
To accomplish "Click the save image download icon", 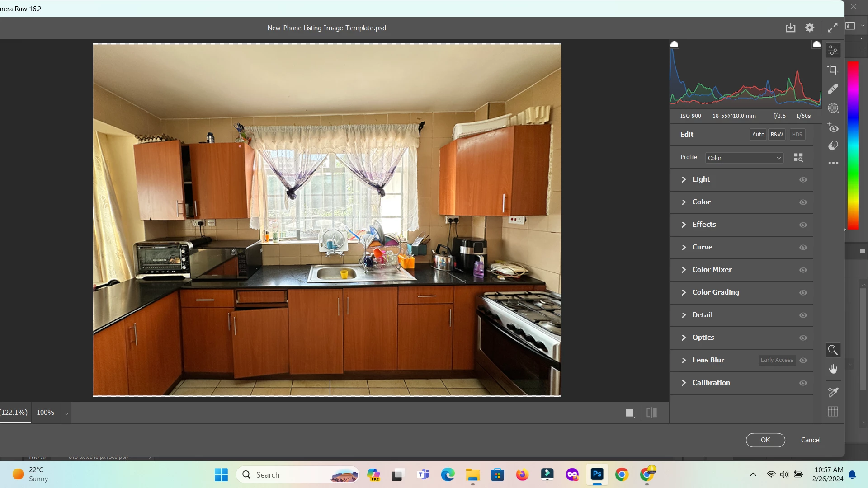I will (x=790, y=28).
